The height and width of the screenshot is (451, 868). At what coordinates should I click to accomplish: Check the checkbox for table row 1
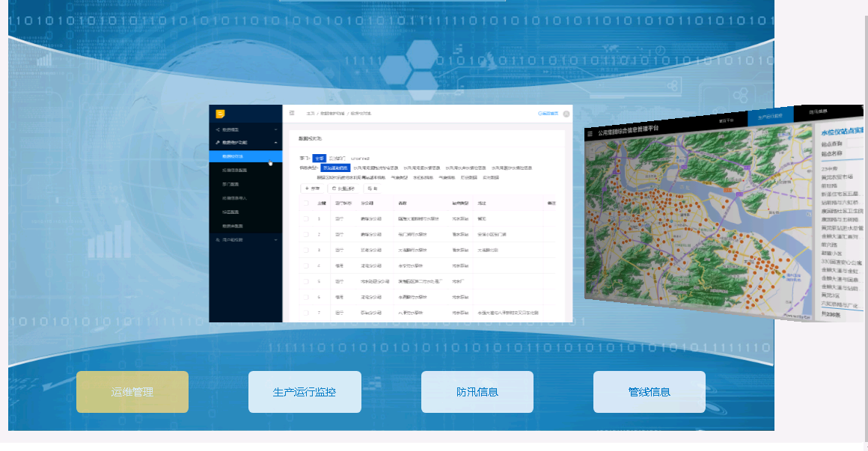(305, 218)
